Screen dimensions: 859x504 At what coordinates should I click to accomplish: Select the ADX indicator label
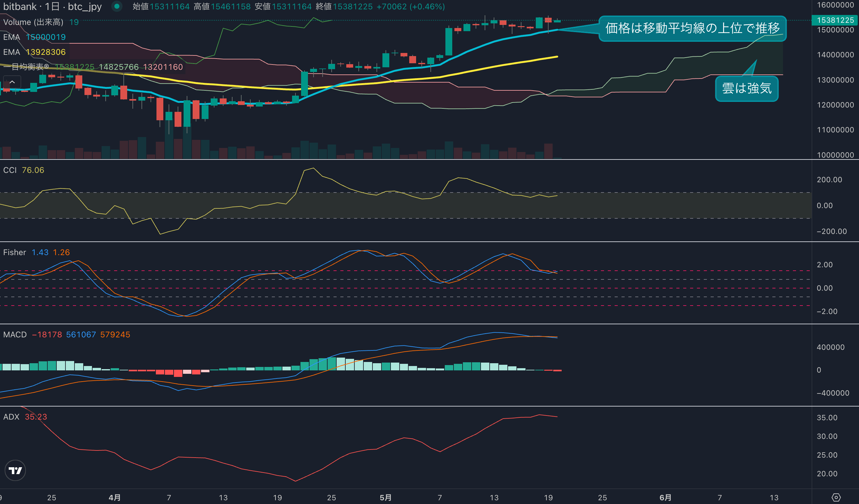coord(11,417)
